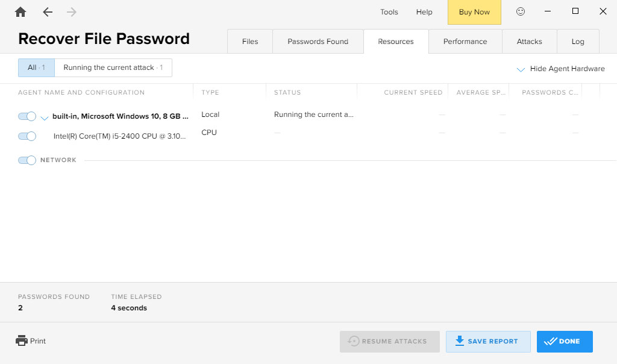Open the Tools menu
The width and height of the screenshot is (617, 364).
click(x=389, y=12)
